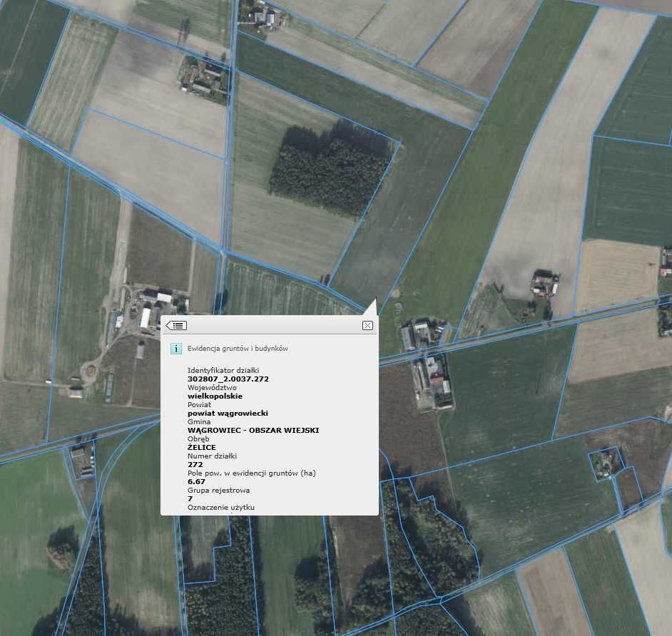Click the 'Numer działki' label
Screen dimensions: 672x636
click(x=212, y=456)
